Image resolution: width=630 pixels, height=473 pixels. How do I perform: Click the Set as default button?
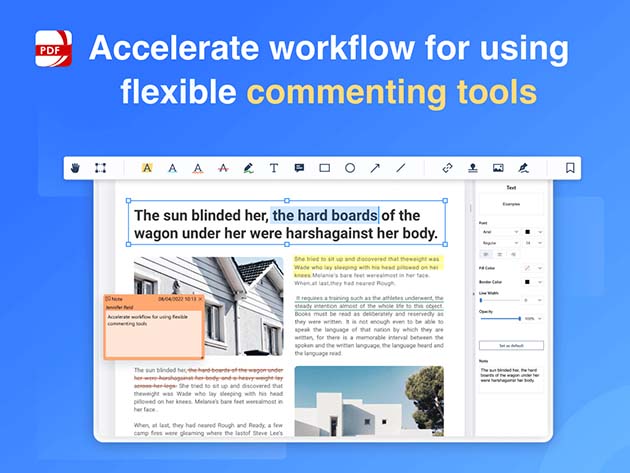pos(511,345)
